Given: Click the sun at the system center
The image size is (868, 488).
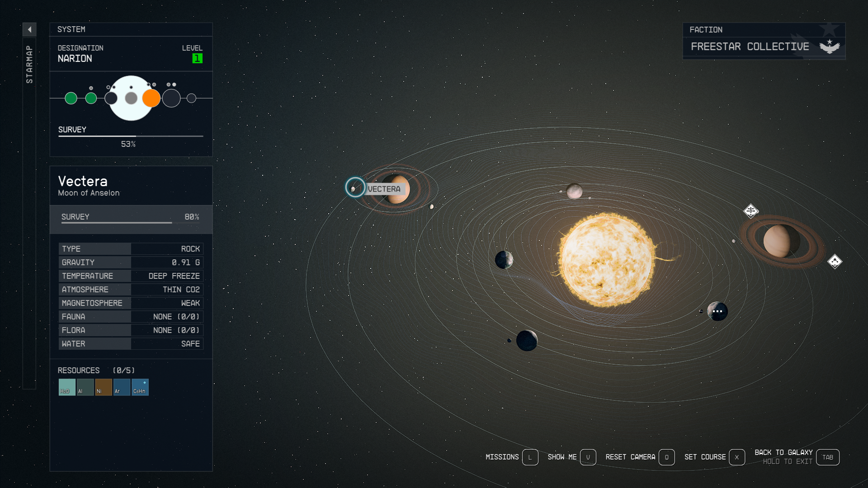Looking at the screenshot, I should (x=606, y=260).
